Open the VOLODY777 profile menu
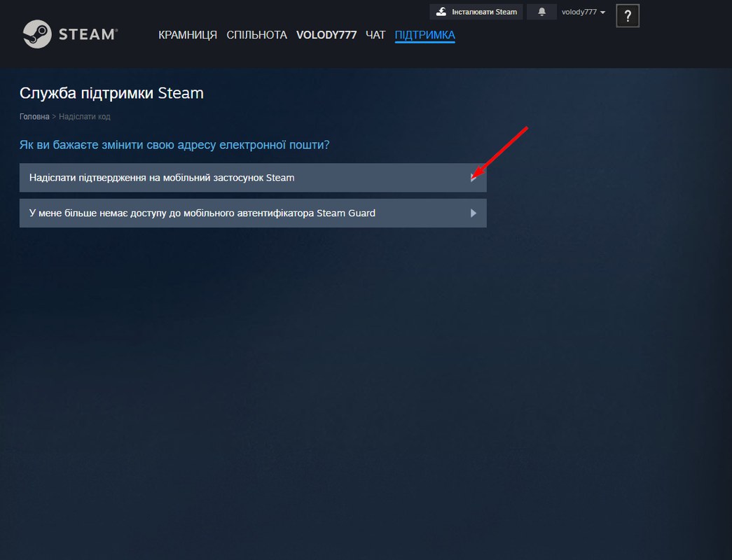Image resolution: width=732 pixels, height=560 pixels. pos(326,35)
